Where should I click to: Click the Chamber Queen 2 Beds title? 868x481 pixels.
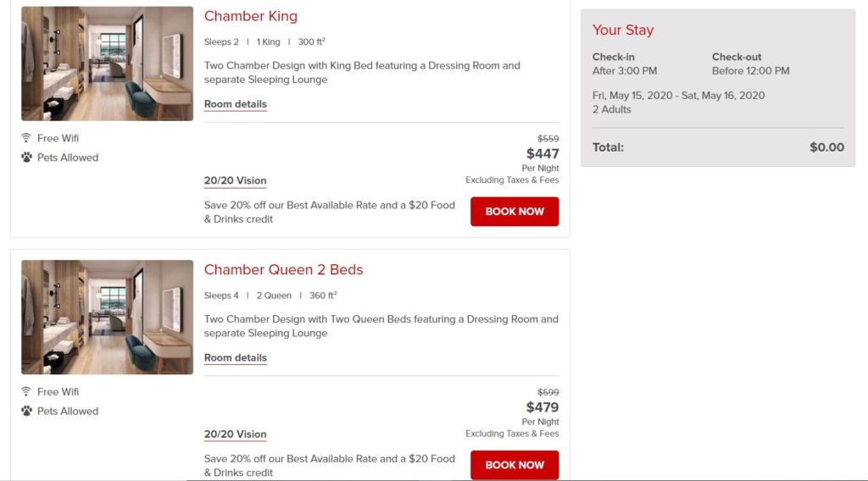pos(283,270)
